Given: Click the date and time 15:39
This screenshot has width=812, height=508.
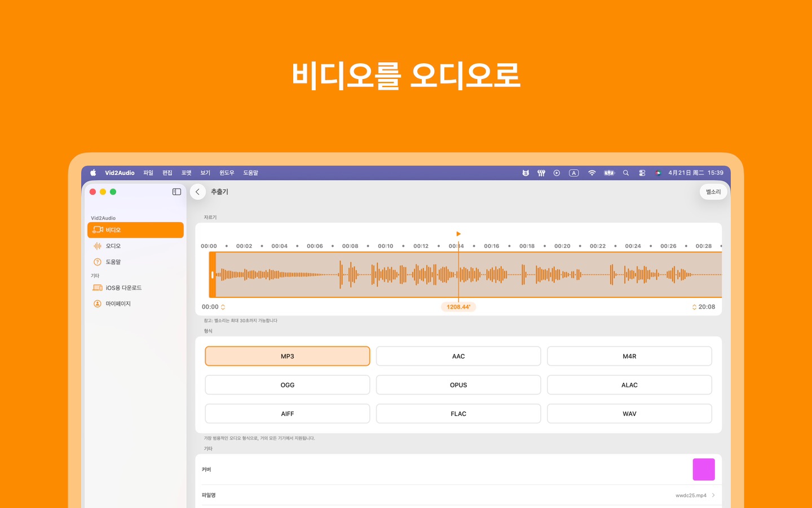Looking at the screenshot, I should click(x=696, y=173).
